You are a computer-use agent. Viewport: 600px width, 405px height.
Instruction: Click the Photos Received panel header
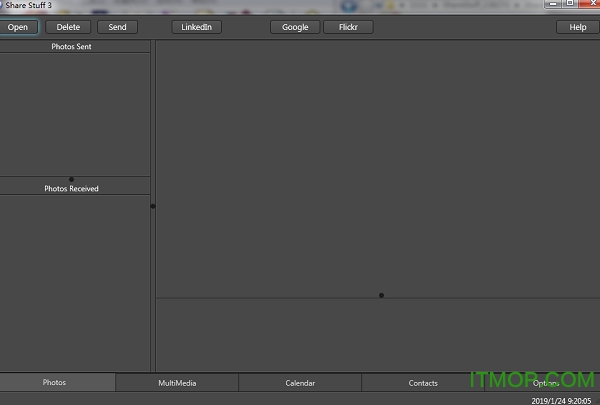(71, 188)
